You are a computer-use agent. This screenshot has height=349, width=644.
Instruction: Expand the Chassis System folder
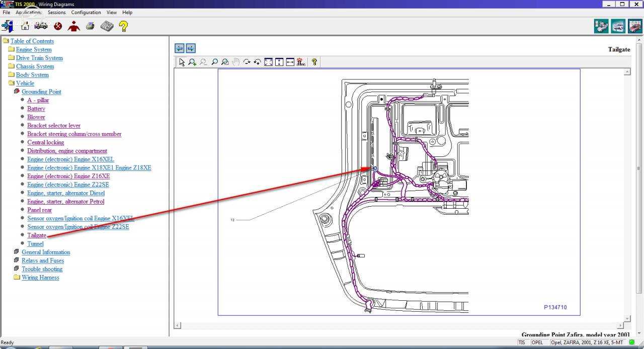11,66
